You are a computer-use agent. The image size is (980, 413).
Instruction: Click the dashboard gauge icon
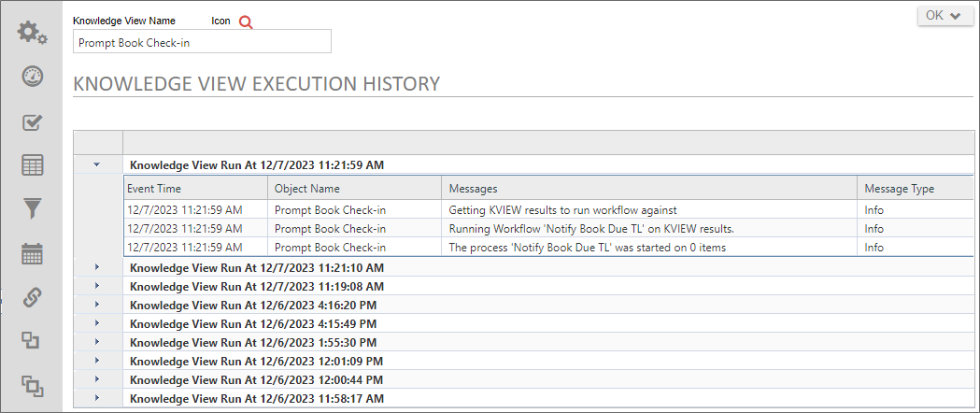tap(33, 77)
